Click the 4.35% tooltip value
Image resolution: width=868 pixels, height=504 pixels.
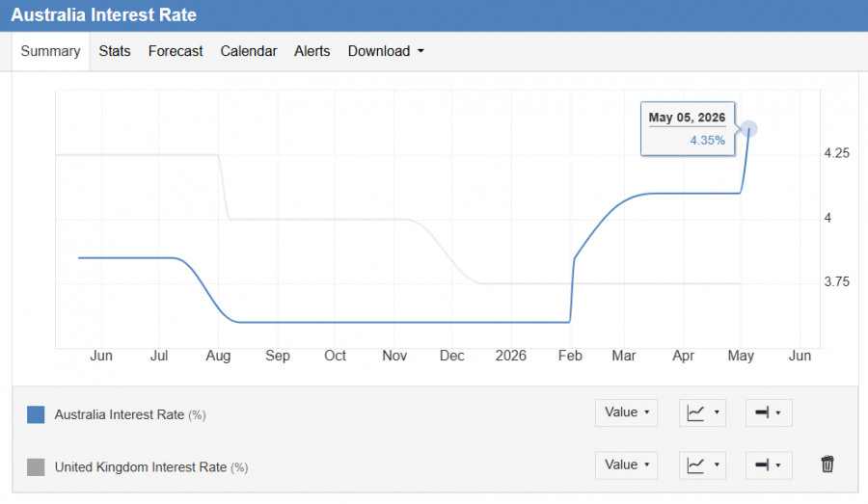click(708, 141)
